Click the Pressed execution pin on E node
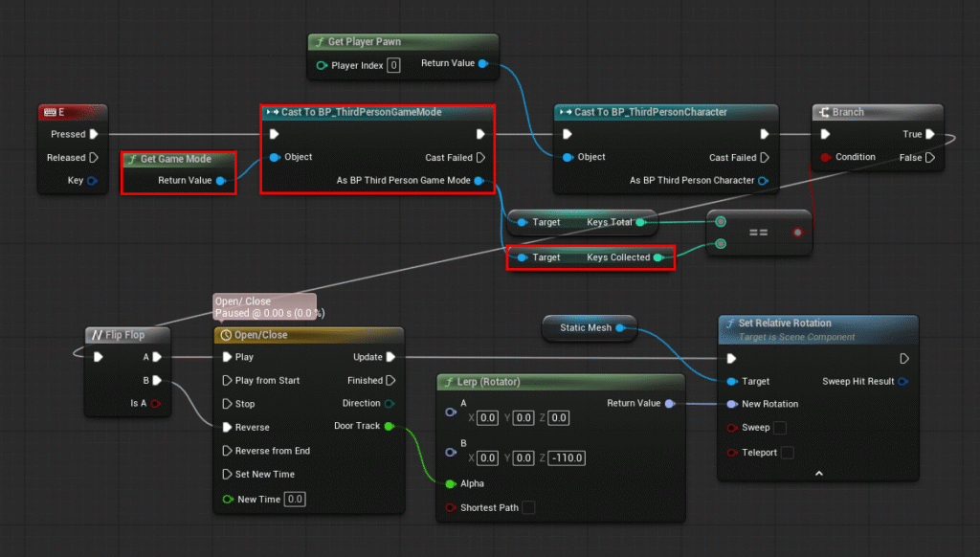980x557 pixels. 93,134
